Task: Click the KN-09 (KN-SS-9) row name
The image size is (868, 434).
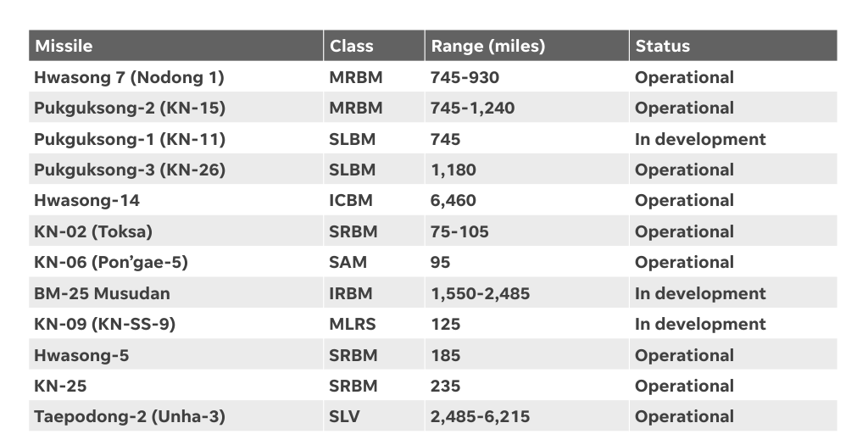Action: pyautogui.click(x=104, y=324)
